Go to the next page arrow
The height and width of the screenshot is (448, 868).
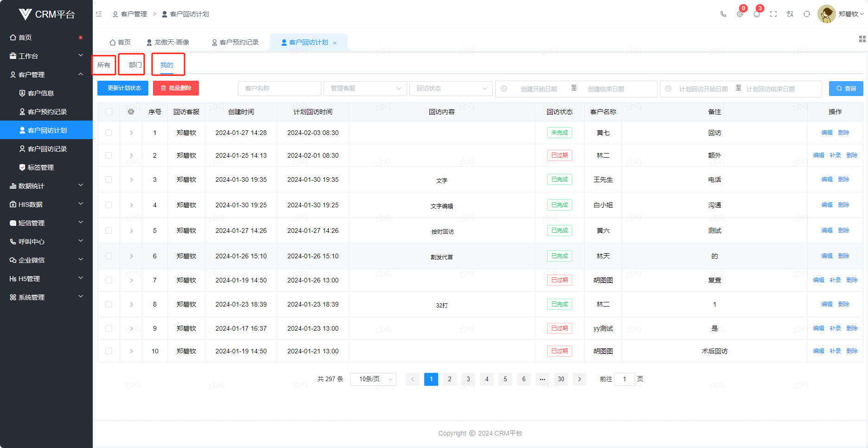point(580,379)
